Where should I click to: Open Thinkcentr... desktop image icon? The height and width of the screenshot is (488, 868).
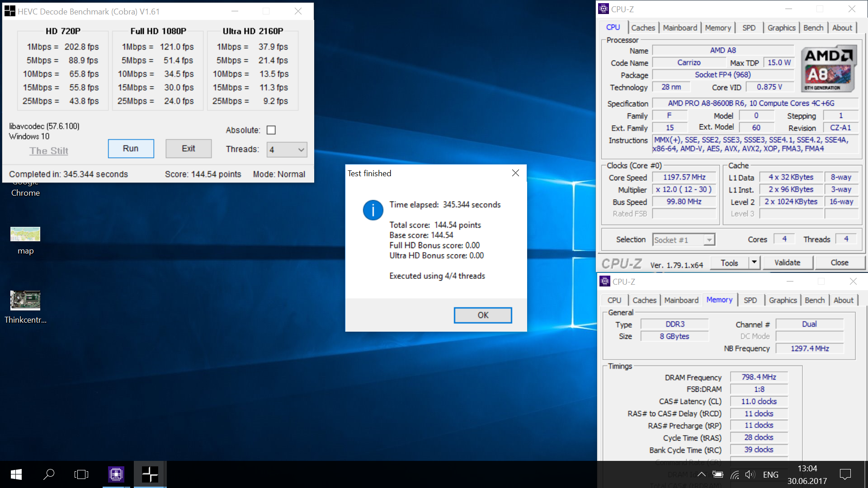[25, 307]
